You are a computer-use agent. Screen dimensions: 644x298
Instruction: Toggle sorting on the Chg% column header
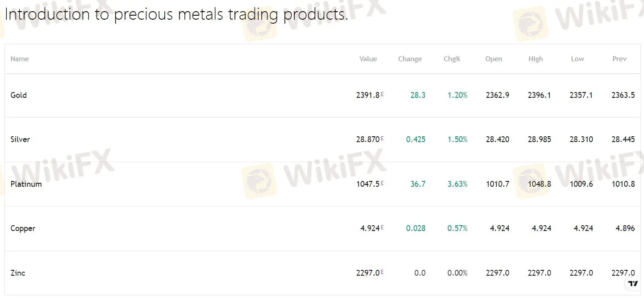(x=452, y=59)
